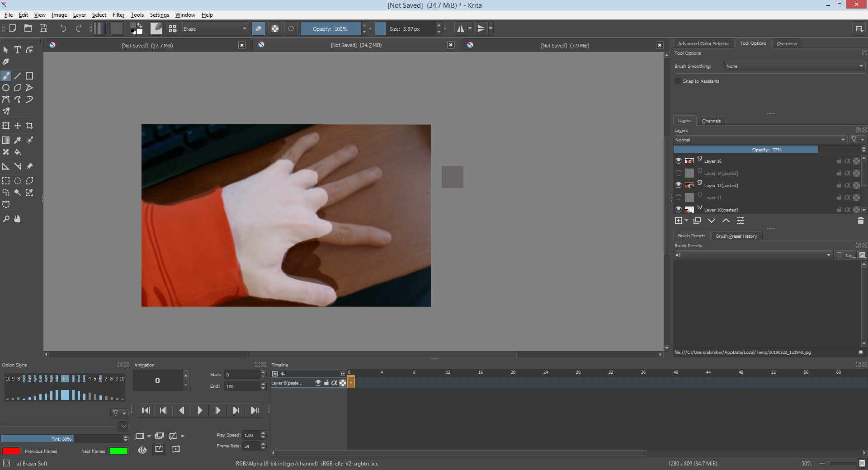This screenshot has width=868, height=470.
Task: Delete the layer with trash icon
Action: coord(860,221)
